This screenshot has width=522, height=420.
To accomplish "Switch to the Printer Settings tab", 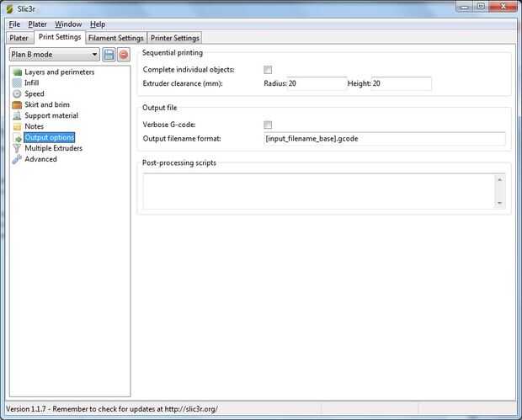I will [x=175, y=38].
